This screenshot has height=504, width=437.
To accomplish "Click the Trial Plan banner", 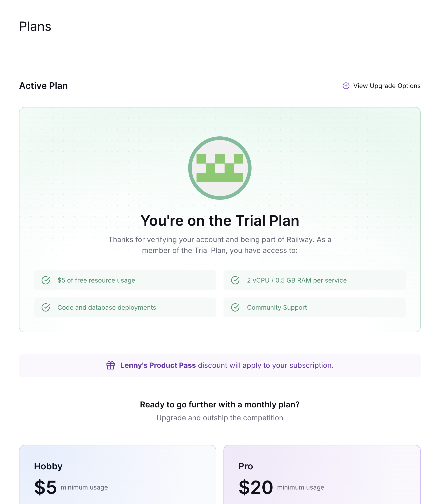I will [219, 218].
